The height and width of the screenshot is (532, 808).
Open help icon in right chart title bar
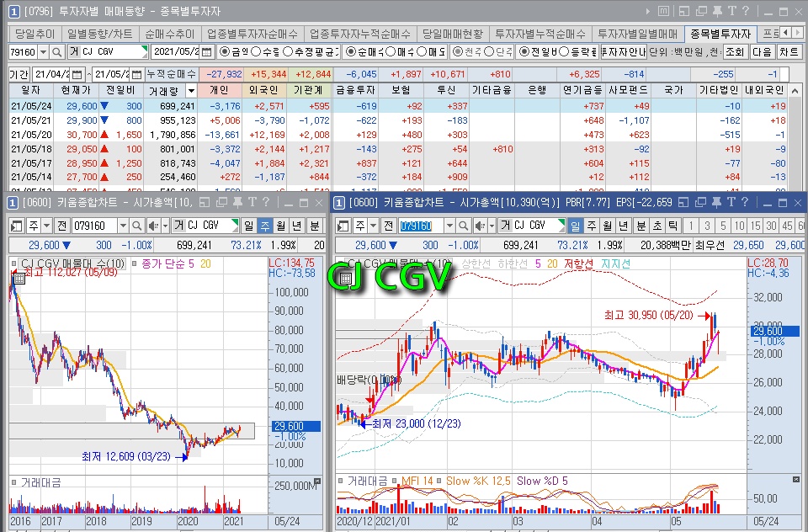(745, 203)
